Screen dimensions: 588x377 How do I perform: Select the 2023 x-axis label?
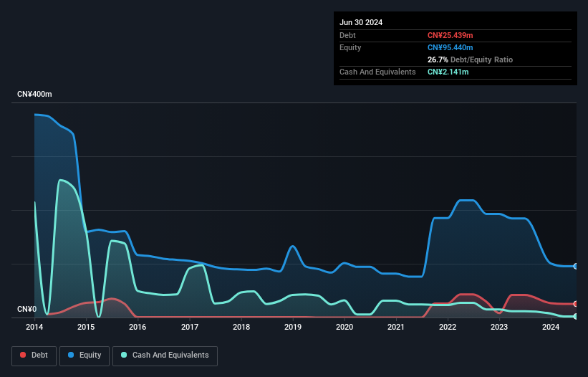pyautogui.click(x=499, y=327)
